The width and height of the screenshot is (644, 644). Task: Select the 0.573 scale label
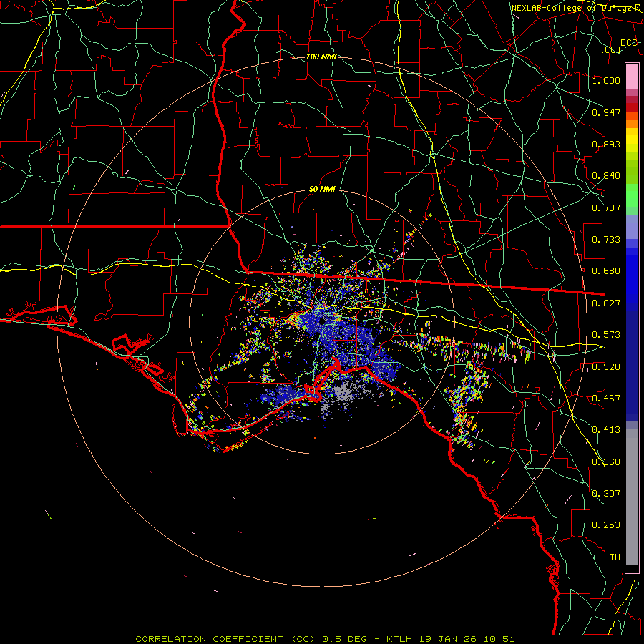point(606,335)
